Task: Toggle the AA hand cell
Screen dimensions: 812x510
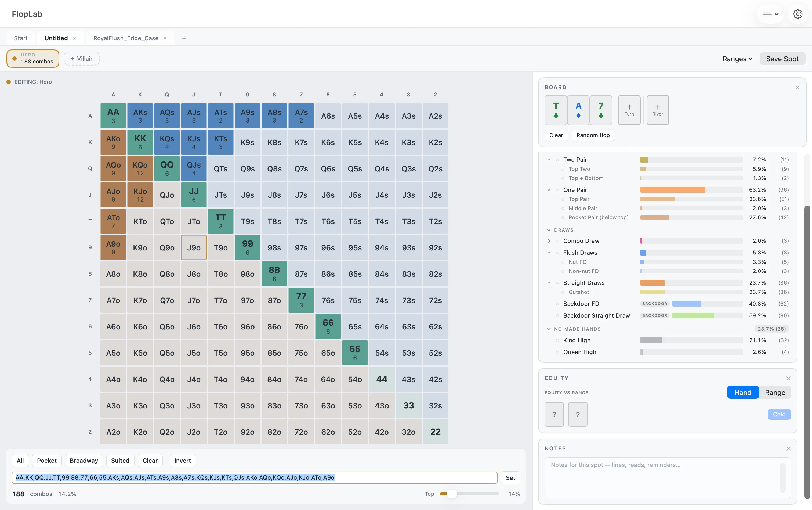Action: (113, 116)
